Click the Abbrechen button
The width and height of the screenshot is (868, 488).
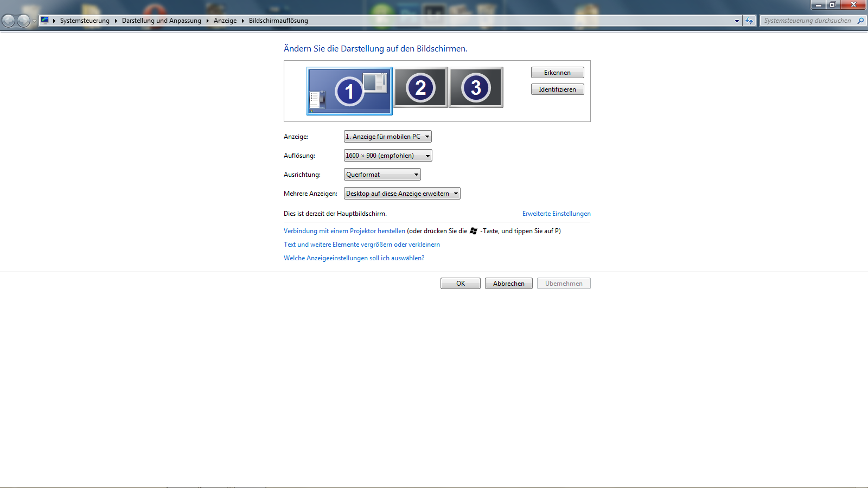pos(508,284)
